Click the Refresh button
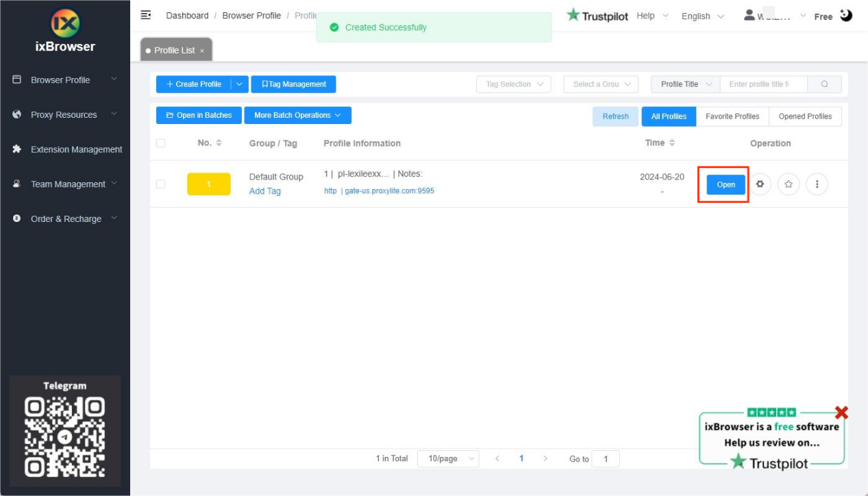 point(615,116)
